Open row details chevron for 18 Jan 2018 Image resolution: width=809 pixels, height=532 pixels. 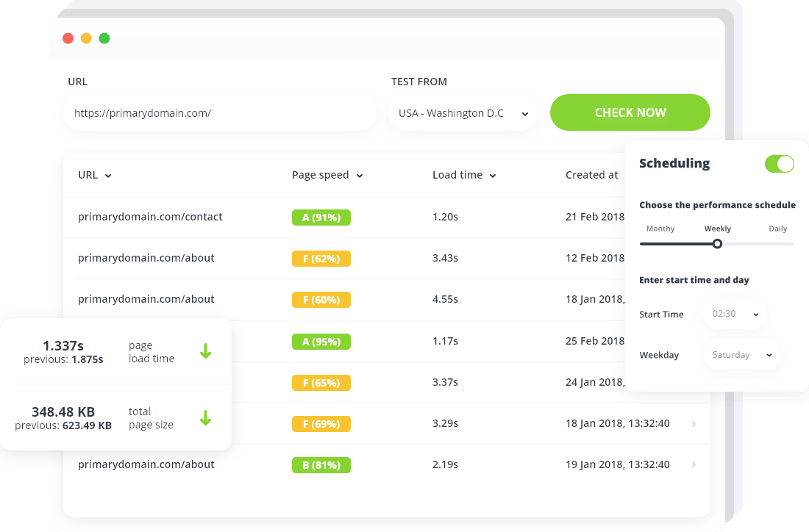pyautogui.click(x=694, y=424)
